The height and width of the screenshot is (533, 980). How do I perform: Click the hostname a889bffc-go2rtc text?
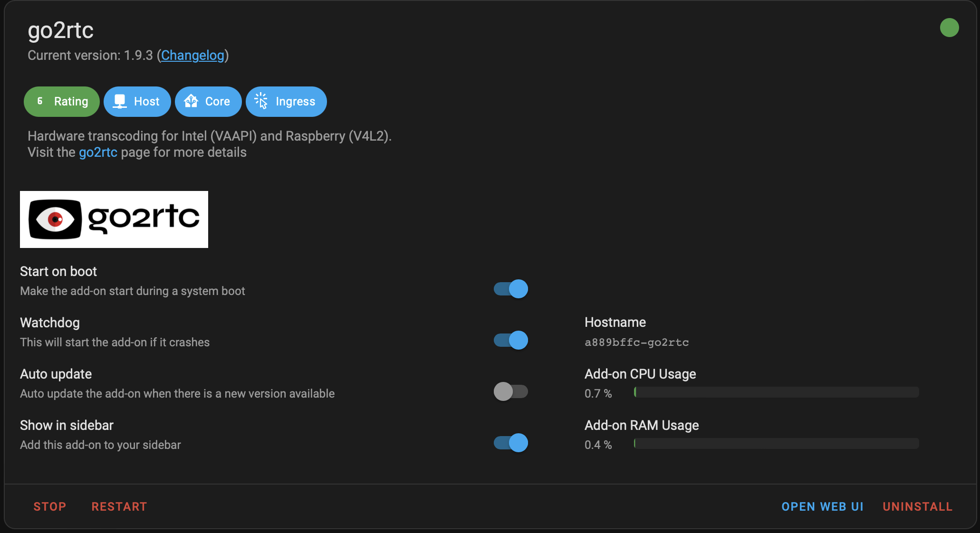click(636, 343)
